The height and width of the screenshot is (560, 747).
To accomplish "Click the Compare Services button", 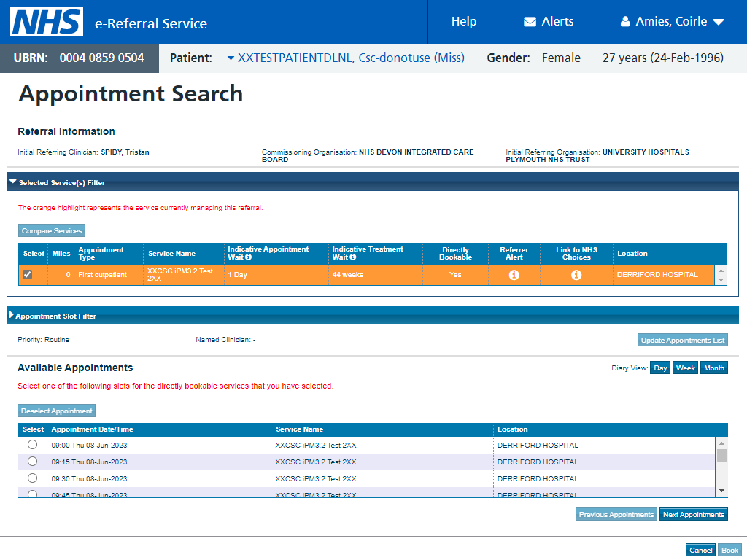I will coord(52,230).
